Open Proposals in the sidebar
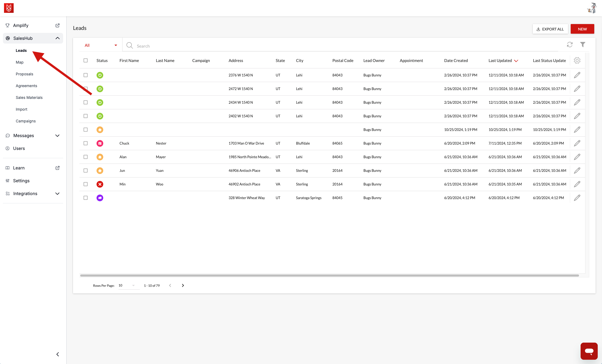Viewport: 602px width, 364px height. tap(24, 74)
